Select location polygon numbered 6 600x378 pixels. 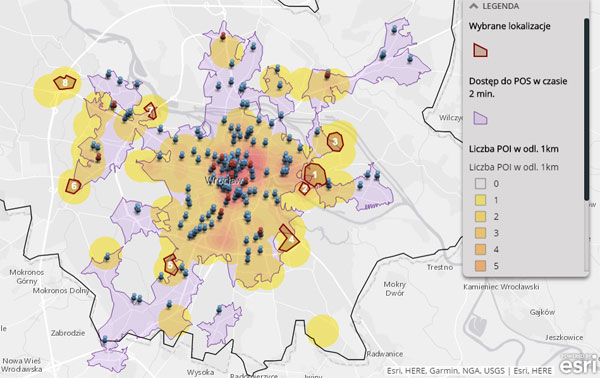[x=73, y=186]
